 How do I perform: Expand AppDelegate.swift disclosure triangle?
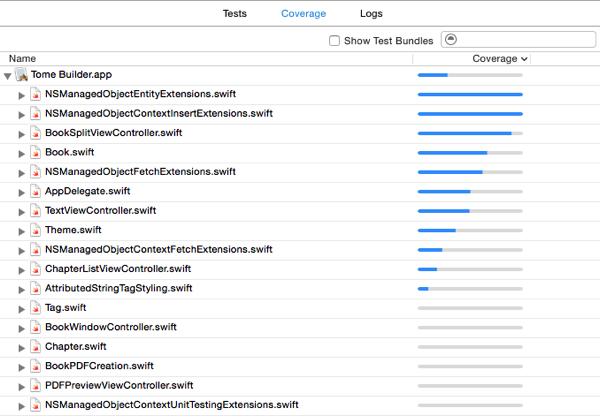point(21,193)
